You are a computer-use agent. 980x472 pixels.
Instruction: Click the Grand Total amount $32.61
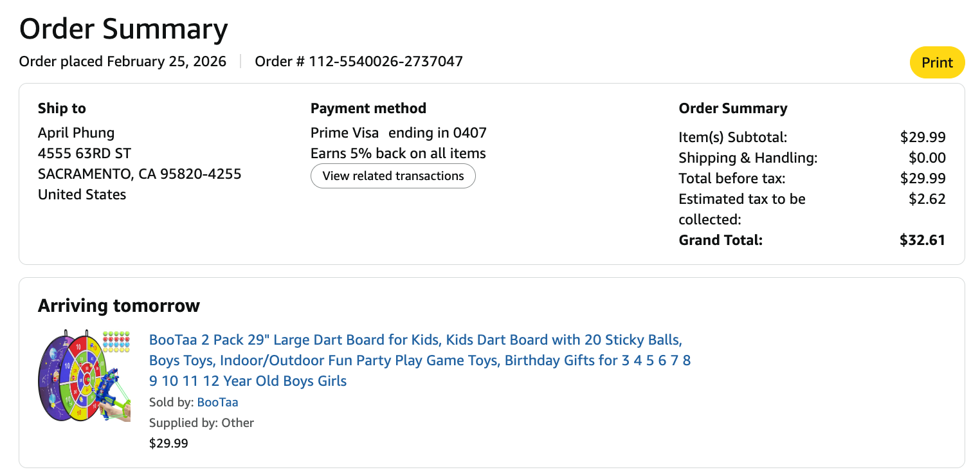[x=922, y=241]
